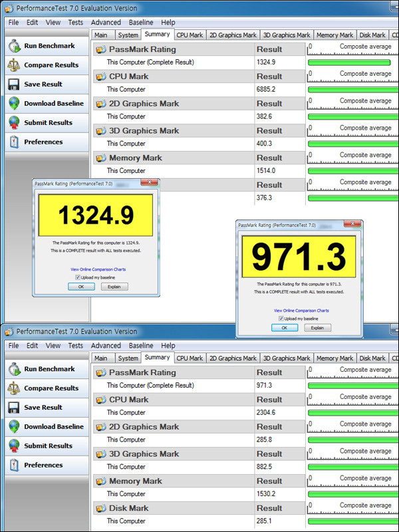
Task: Open the Edit menu in bottom window
Action: pyautogui.click(x=32, y=346)
